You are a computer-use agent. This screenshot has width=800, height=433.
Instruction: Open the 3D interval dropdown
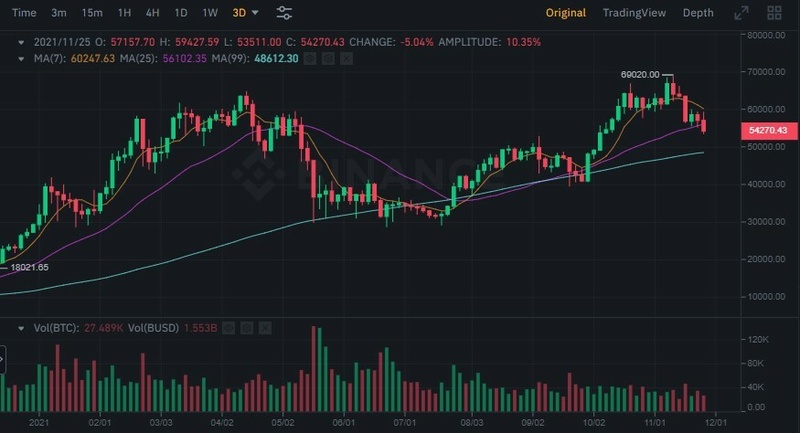[x=255, y=13]
